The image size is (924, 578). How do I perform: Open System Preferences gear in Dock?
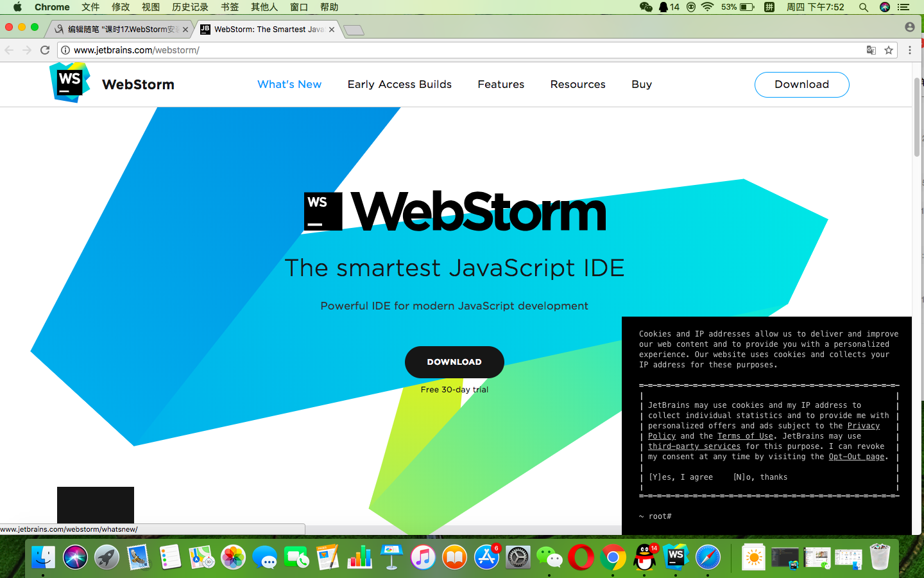[x=518, y=557]
